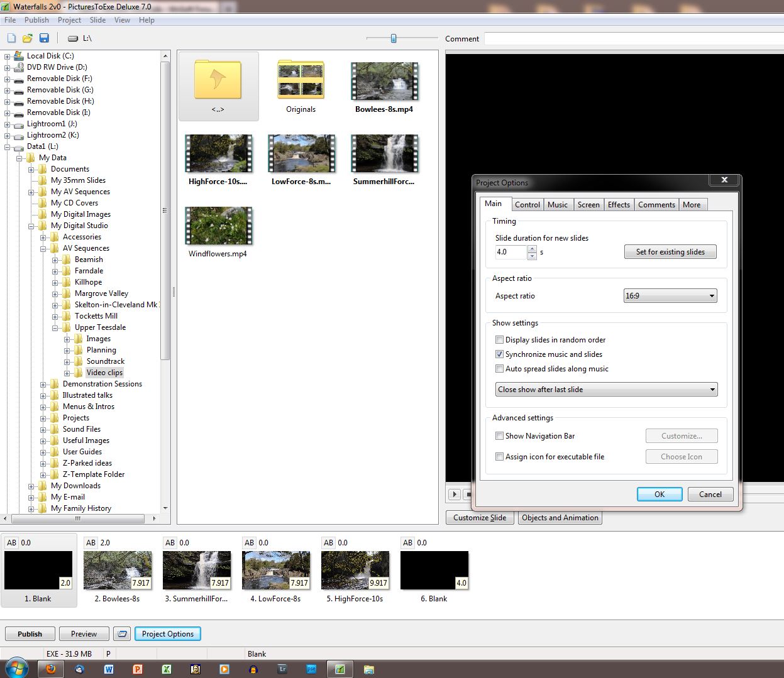
Task: Launch Lightroom from the taskbar
Action: point(282,669)
